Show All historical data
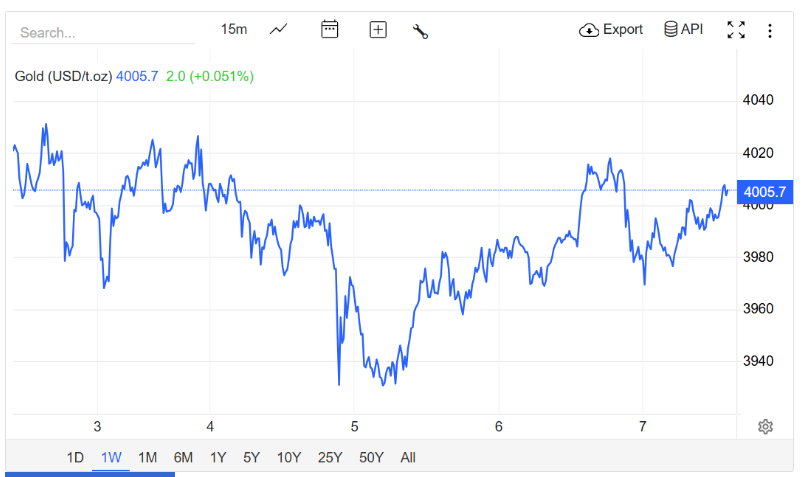808x477 pixels. (408, 458)
